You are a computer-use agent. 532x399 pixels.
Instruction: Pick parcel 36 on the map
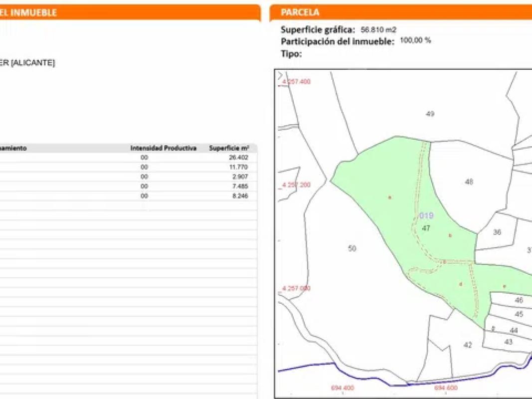[497, 232]
